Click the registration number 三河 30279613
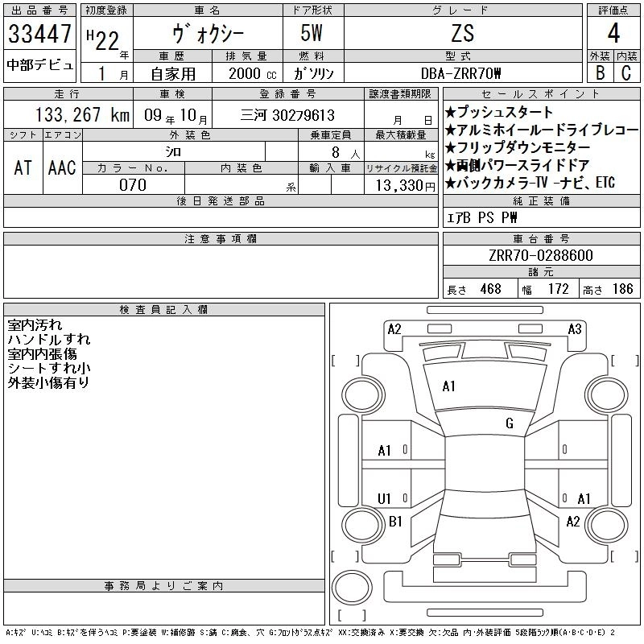The image size is (644, 644). (x=288, y=115)
